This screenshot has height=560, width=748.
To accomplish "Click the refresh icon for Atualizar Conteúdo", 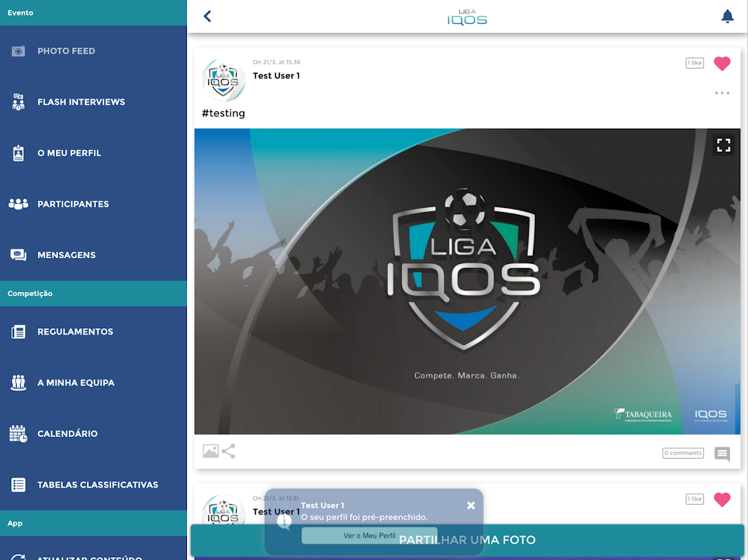I will [x=18, y=558].
